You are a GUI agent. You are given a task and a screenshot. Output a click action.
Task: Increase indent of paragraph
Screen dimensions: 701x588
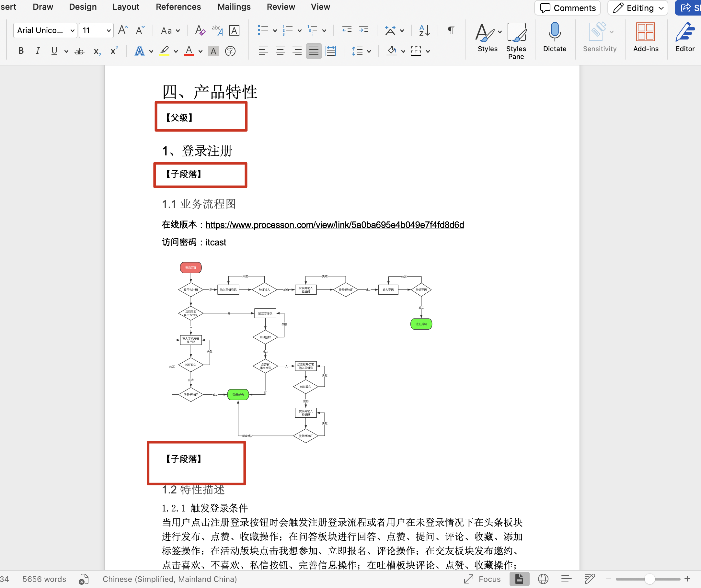click(363, 31)
